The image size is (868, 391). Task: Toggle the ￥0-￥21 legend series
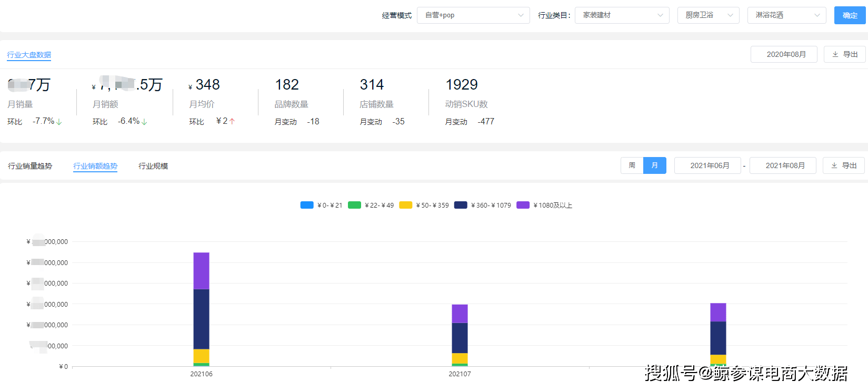321,205
